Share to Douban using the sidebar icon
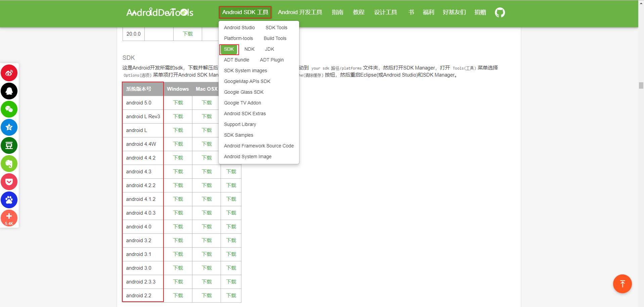Screen dimensions: 644x307 (x=9, y=145)
